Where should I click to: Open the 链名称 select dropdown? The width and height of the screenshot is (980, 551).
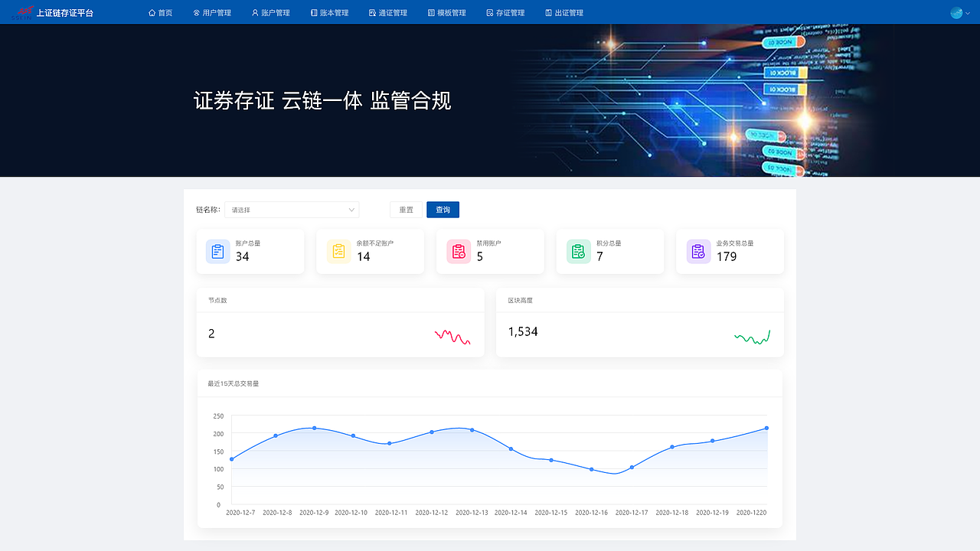click(x=292, y=210)
